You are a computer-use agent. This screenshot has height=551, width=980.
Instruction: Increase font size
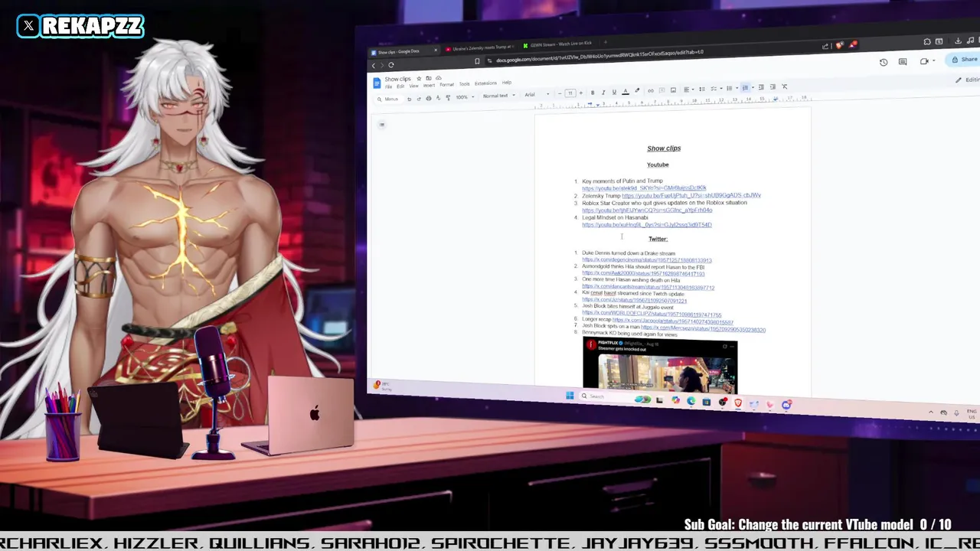coord(580,93)
